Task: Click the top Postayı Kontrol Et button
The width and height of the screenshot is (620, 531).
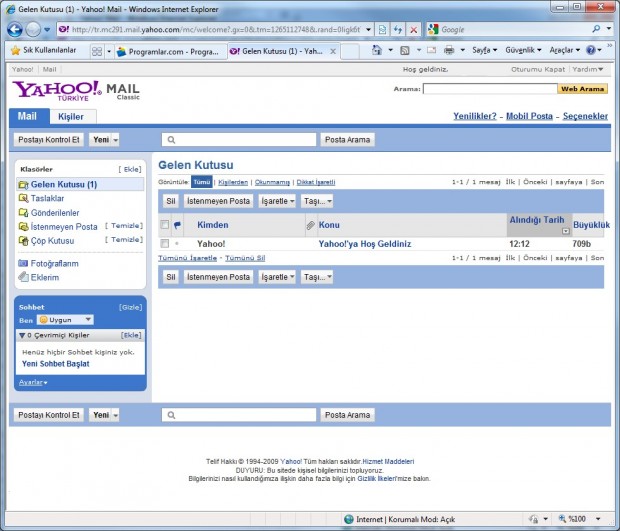Action: click(49, 140)
